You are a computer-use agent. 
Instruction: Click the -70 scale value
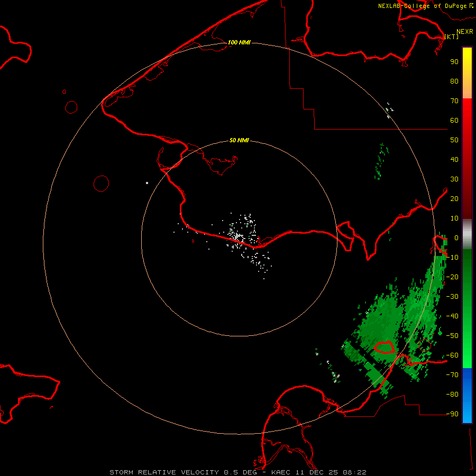click(x=452, y=375)
